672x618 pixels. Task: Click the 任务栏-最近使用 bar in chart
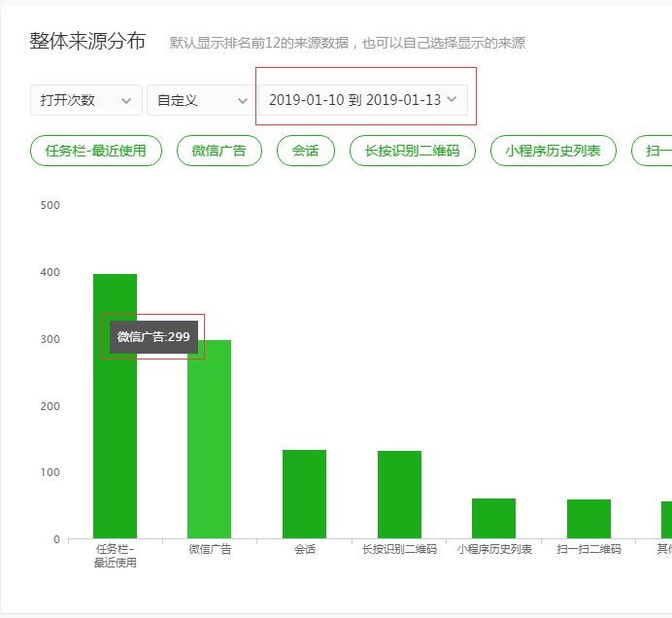tap(115, 406)
